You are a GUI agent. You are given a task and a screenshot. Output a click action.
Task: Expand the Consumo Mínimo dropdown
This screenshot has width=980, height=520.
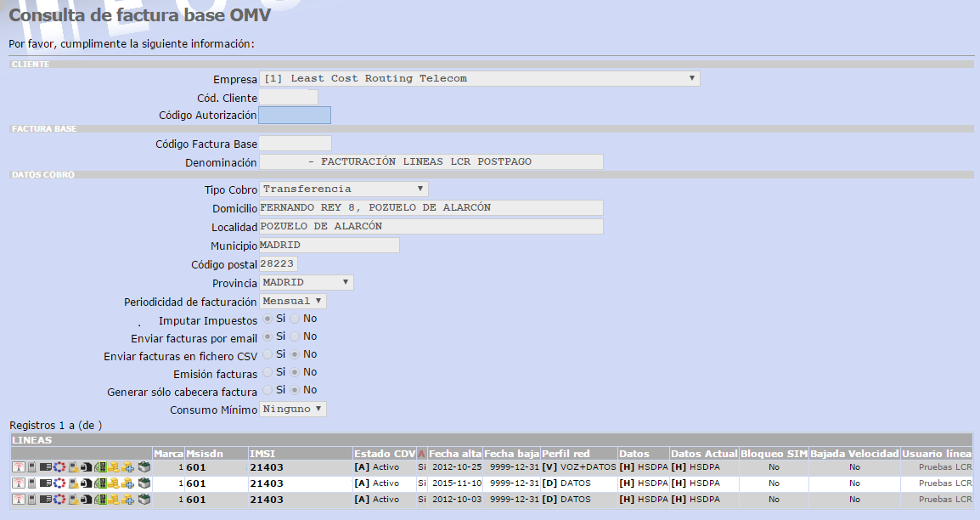[292, 410]
